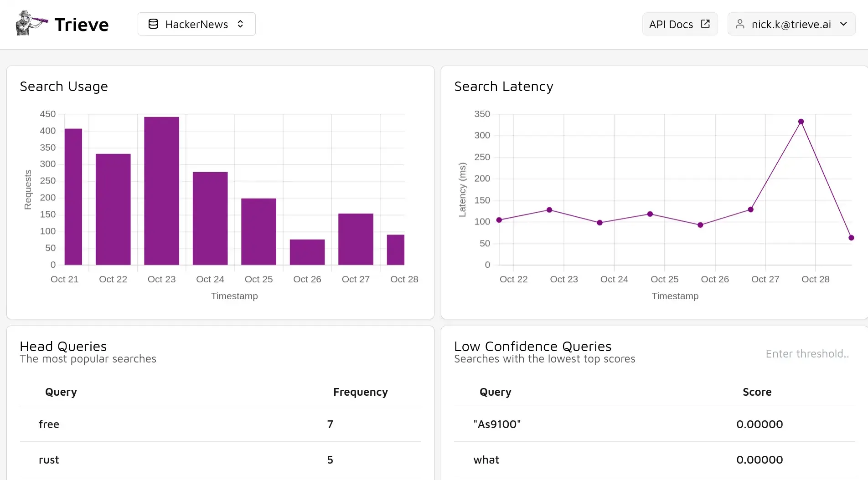Click the Requests axis label
Screen dimensions: 868x480
(x=28, y=189)
